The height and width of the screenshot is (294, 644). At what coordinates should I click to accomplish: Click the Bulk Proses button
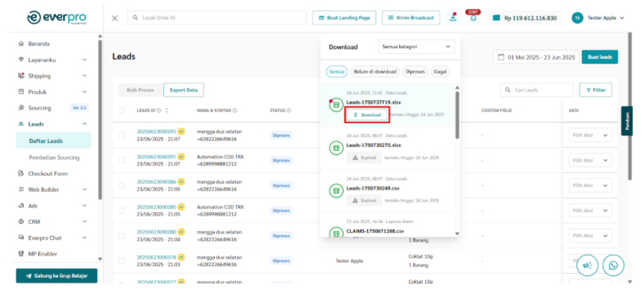(140, 90)
